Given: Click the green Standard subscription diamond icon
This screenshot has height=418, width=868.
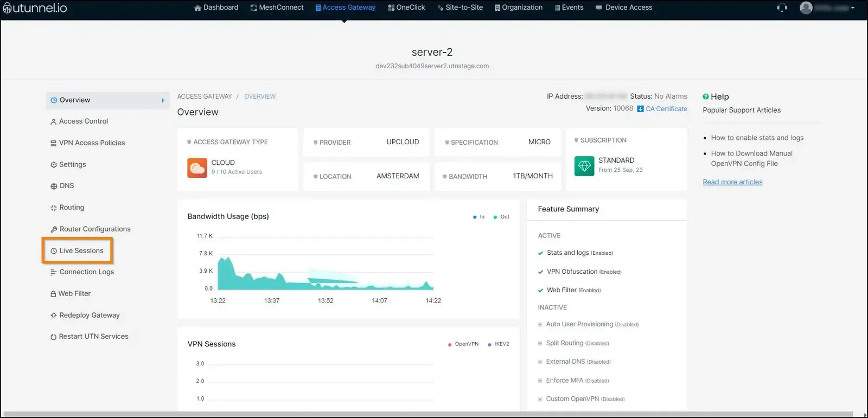Looking at the screenshot, I should click(584, 166).
